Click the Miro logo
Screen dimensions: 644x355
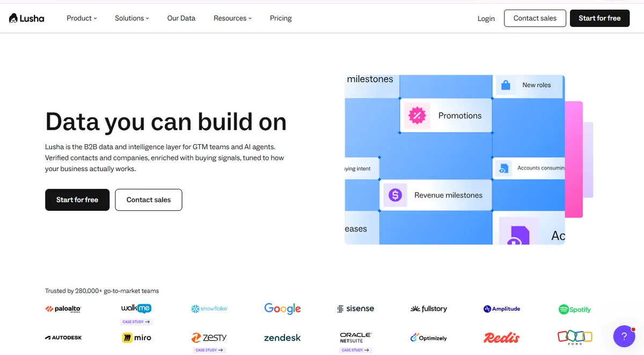tap(136, 338)
